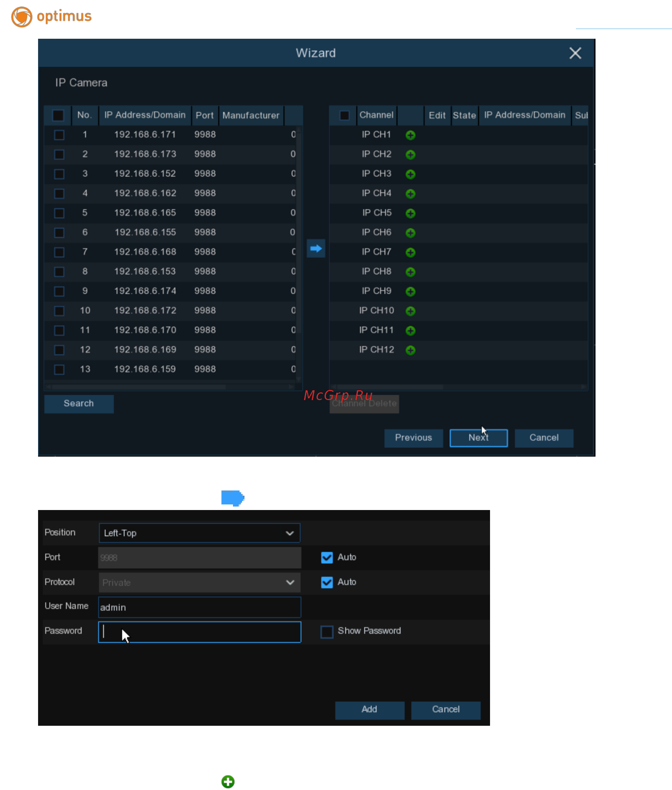Click into the Password field

pos(199,632)
